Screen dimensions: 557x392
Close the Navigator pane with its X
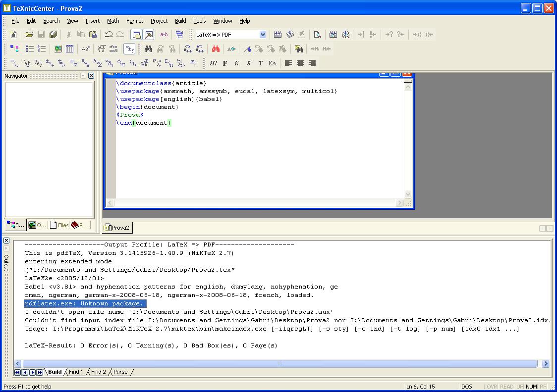click(91, 76)
